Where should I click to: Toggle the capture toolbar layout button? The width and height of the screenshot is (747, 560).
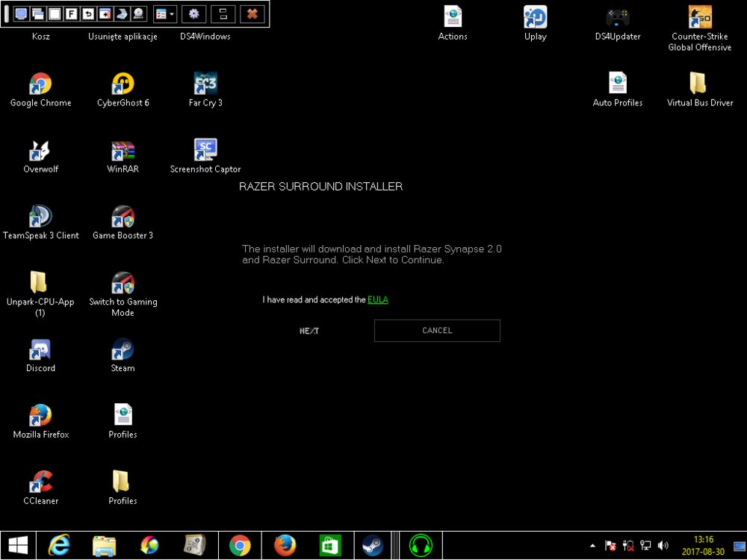(x=223, y=13)
